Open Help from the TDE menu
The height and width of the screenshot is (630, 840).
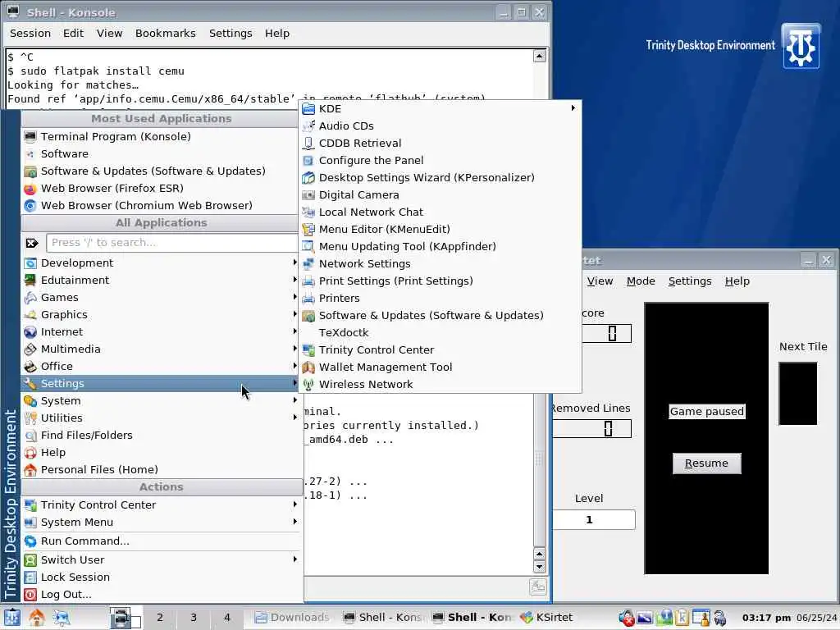click(161, 452)
